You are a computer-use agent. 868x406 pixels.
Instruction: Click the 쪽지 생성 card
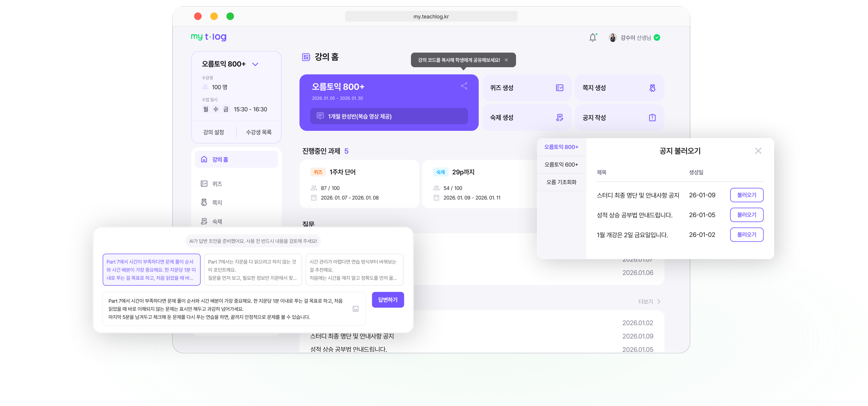tap(619, 88)
